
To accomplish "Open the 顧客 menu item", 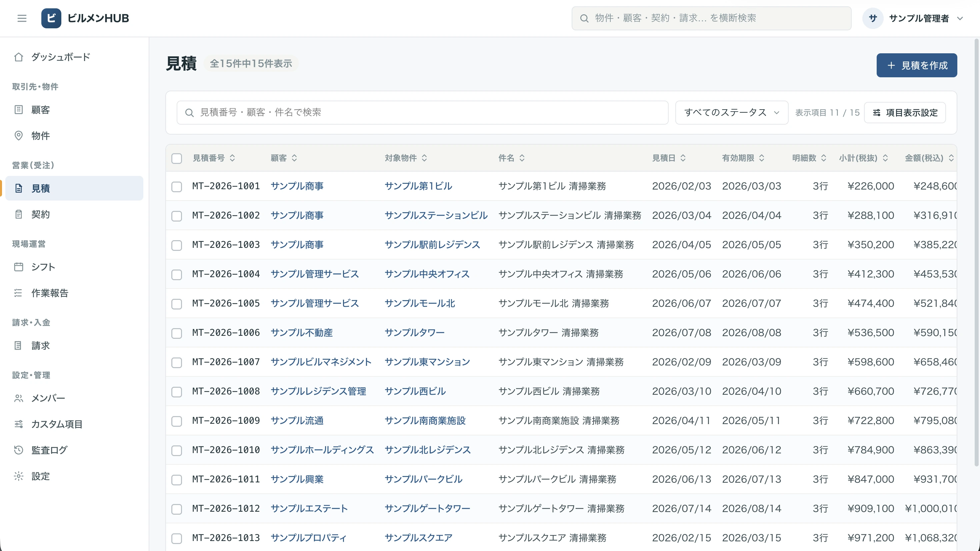I will click(74, 110).
